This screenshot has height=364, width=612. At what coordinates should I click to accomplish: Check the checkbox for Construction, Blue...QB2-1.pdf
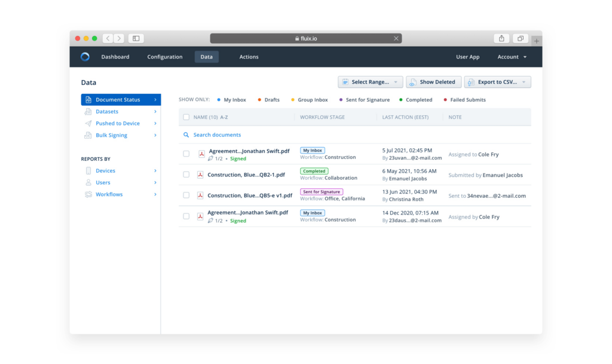(x=187, y=175)
